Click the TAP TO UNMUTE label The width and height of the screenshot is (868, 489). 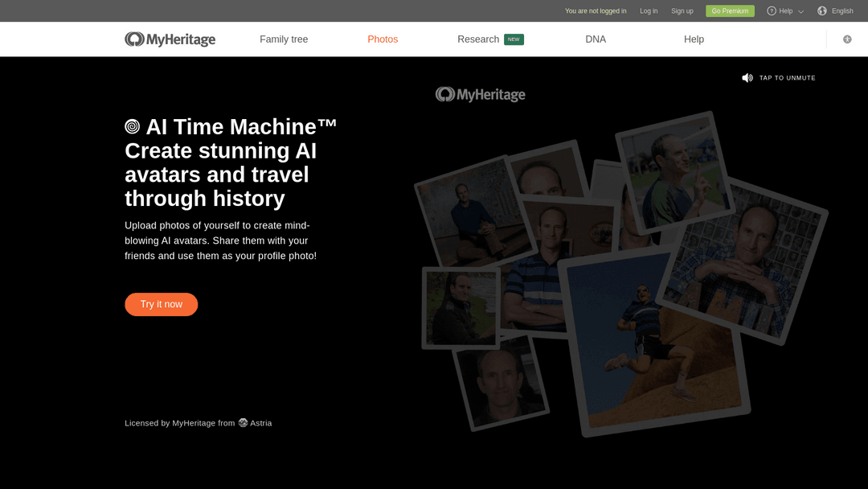[787, 78]
